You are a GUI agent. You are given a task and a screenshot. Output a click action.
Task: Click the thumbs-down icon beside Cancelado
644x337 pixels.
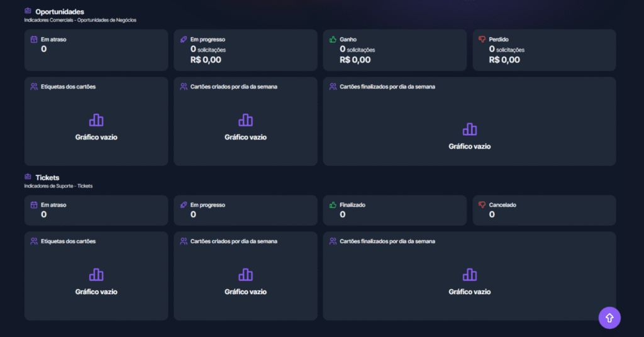[482, 205]
